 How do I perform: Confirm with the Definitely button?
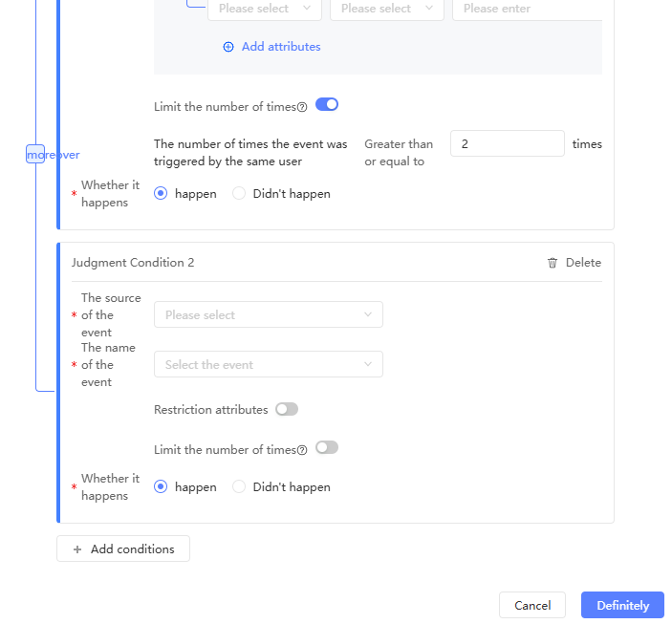(622, 605)
